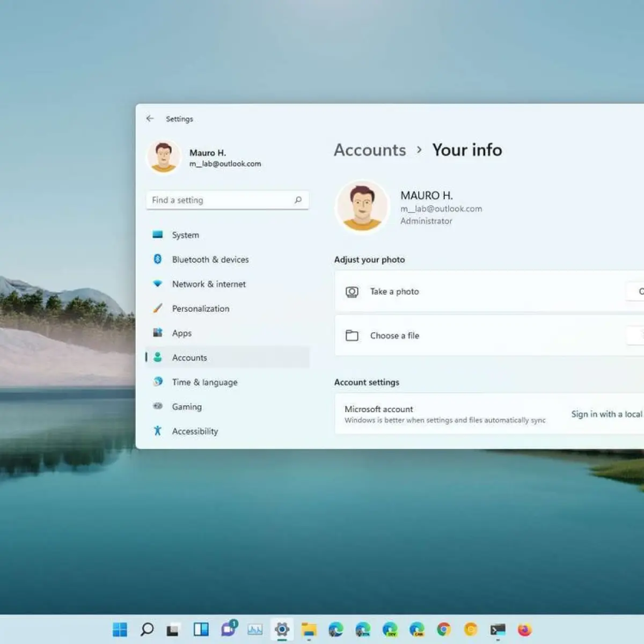Click the Accounts breadcrumb link
The height and width of the screenshot is (644, 644).
pos(370,150)
